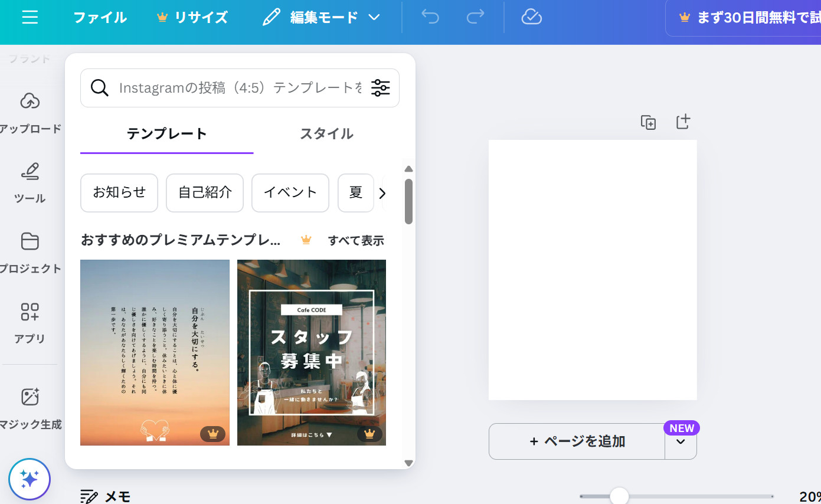Click the template panel scrollbar thumb

coord(408,201)
